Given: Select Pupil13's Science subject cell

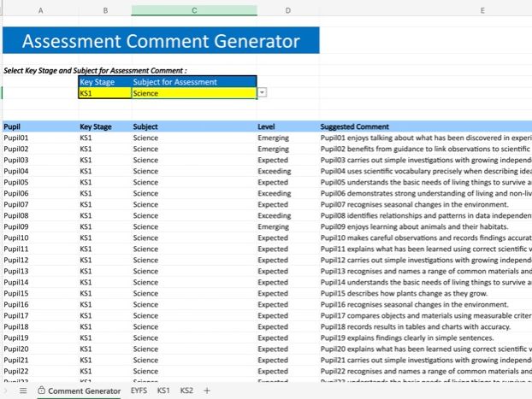Looking at the screenshot, I should coord(194,271).
